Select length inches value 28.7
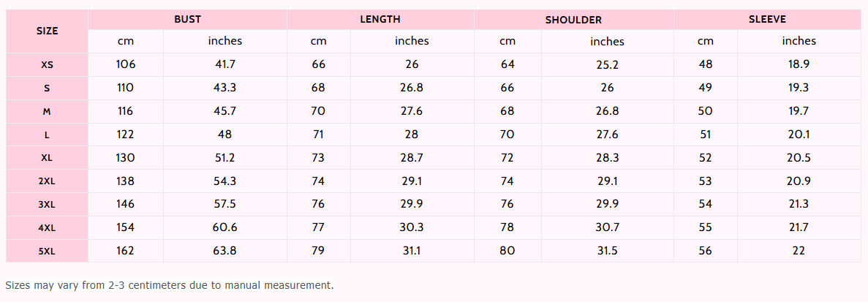The image size is (868, 302). click(412, 158)
